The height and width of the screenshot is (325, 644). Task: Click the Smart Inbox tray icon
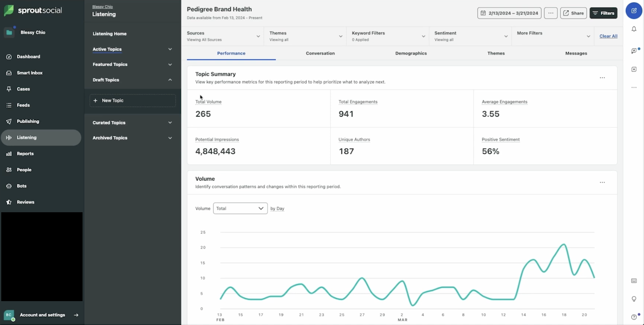tap(9, 73)
